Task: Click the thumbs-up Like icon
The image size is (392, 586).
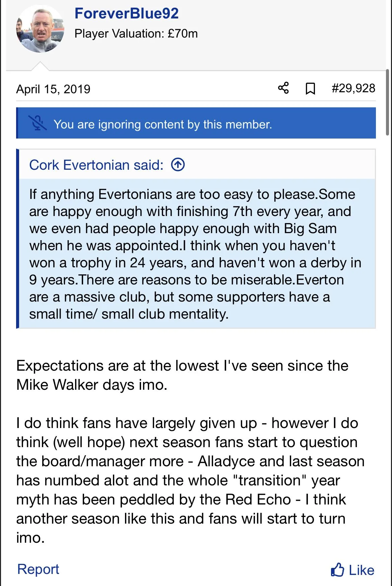Action: [x=337, y=570]
